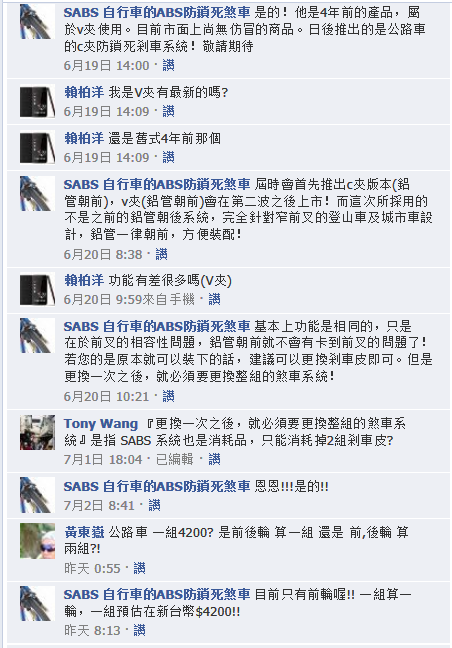Viewport: 452px width, 648px height.
Task: Like Tony Wang's 7月1日 18:04 comment
Action: 214,459
